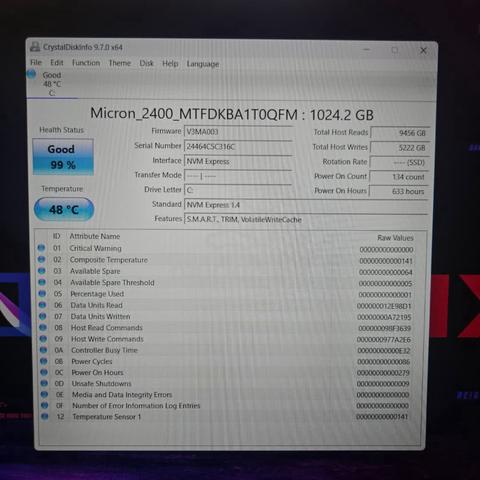Click the 48 °C temperature button
Viewport: 480px width, 480px height.
(64, 209)
